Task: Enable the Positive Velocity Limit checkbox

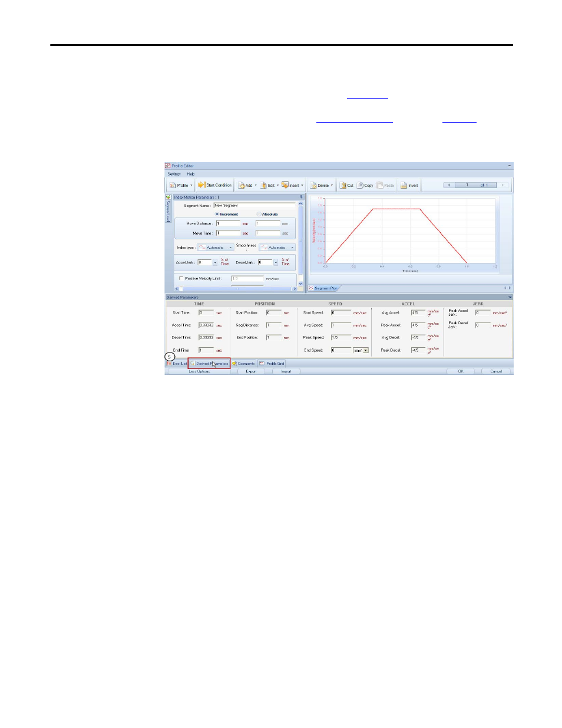Action: [181, 278]
